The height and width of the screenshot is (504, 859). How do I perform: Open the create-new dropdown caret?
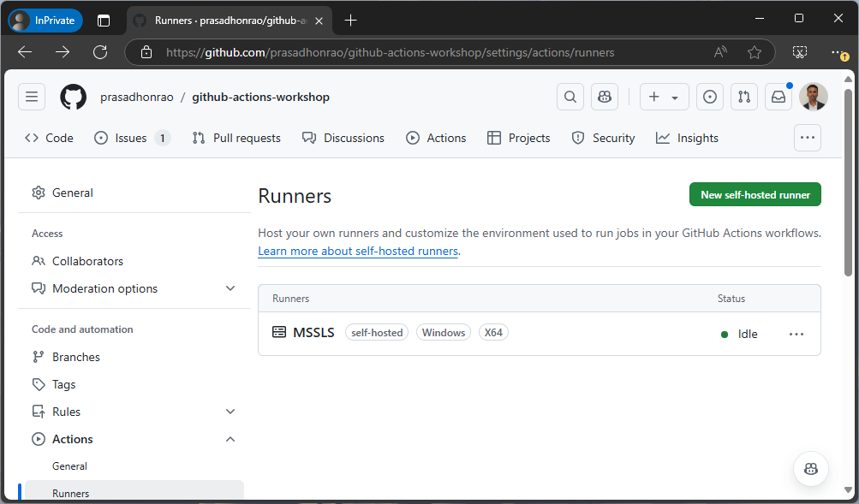[675, 98]
